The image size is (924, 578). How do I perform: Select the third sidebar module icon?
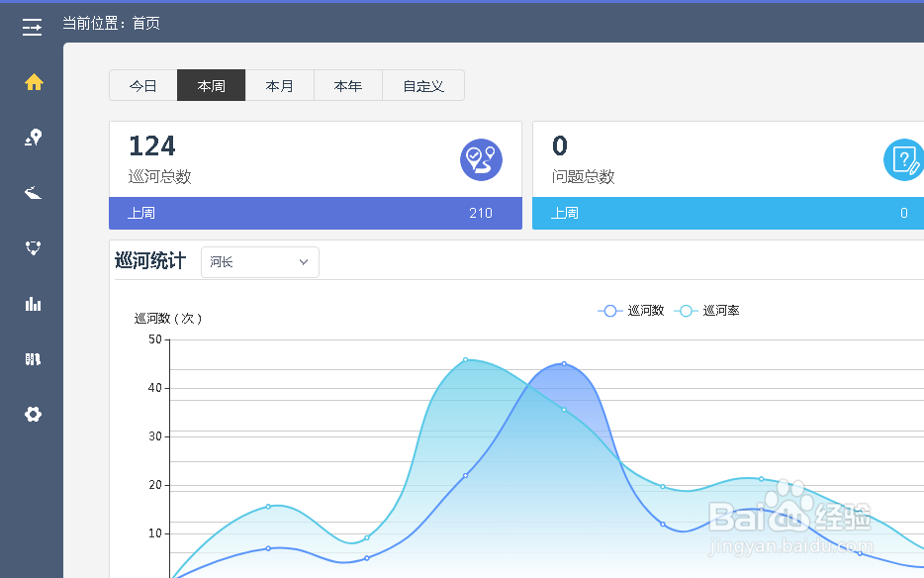[32, 193]
